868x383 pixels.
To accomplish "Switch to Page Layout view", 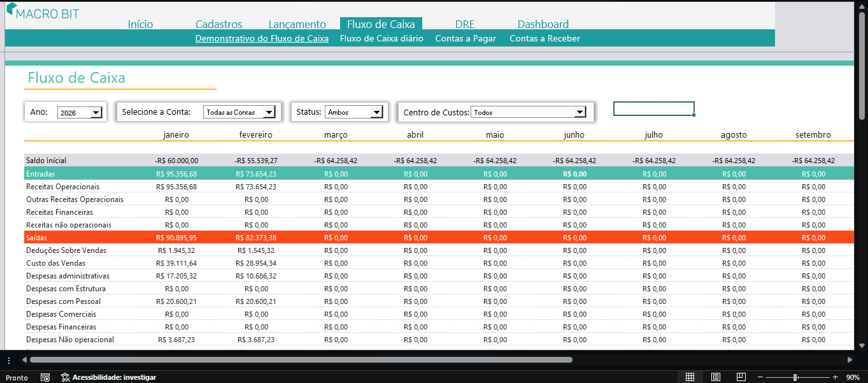I will point(715,377).
